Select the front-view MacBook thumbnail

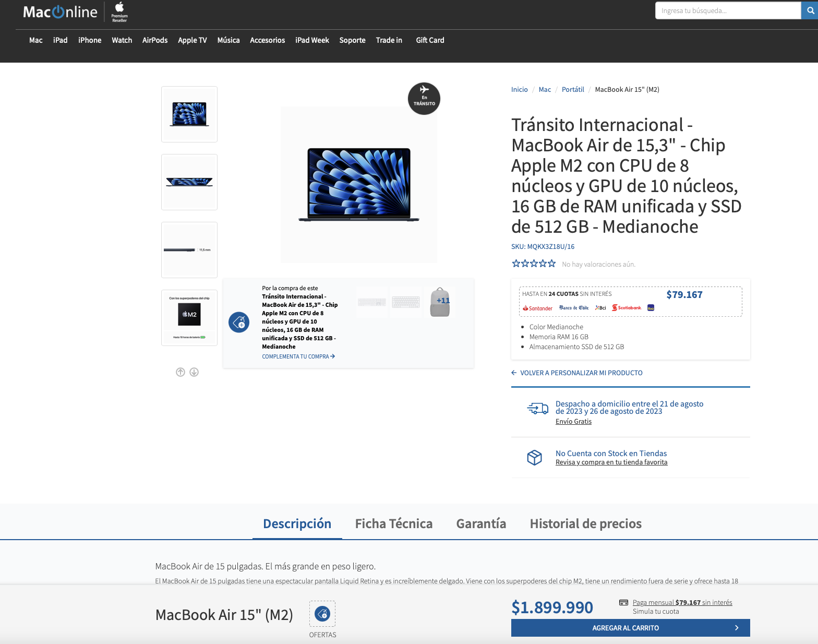pos(189,114)
